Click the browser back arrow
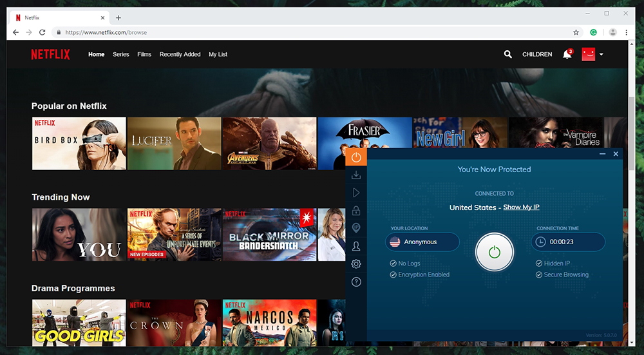644x355 pixels. click(x=15, y=32)
